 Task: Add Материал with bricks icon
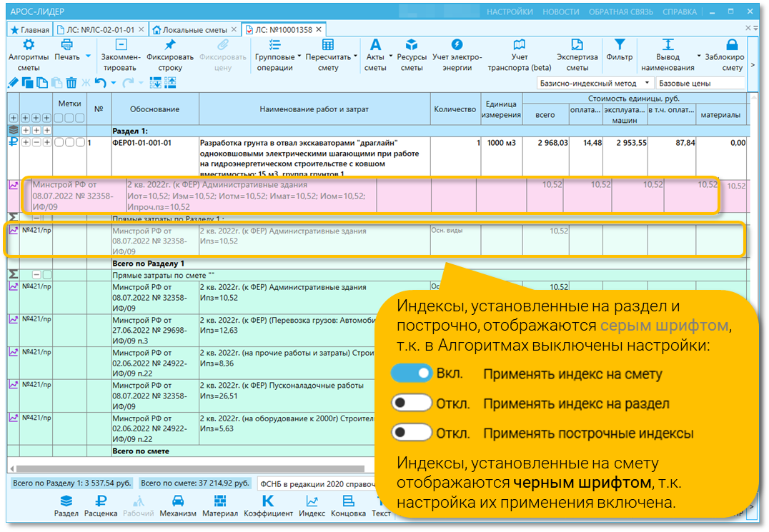pyautogui.click(x=219, y=506)
